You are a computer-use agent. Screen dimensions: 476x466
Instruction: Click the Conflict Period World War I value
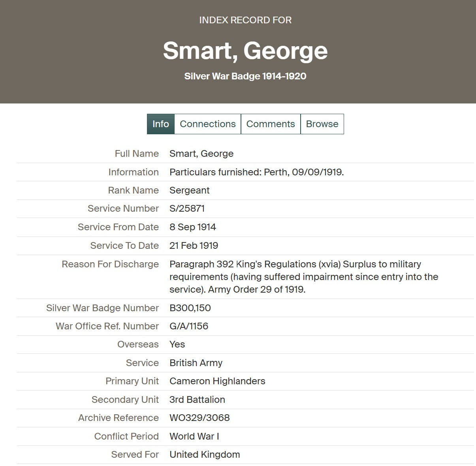[194, 436]
